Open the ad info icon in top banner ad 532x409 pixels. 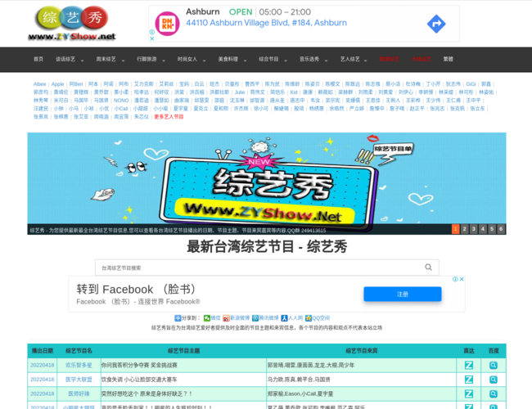click(152, 32)
